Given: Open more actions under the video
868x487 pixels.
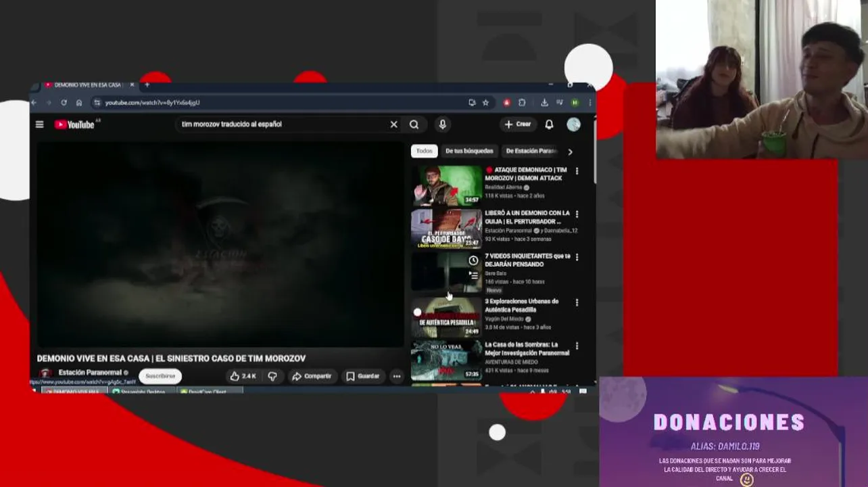Looking at the screenshot, I should coord(397,376).
